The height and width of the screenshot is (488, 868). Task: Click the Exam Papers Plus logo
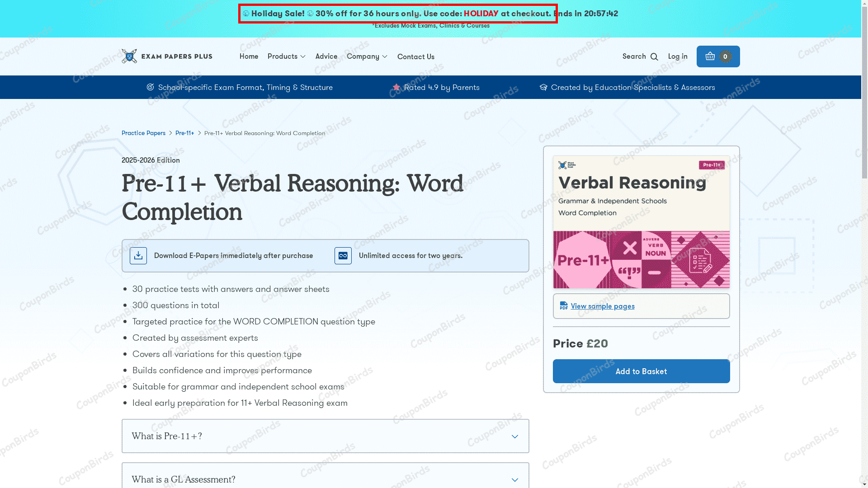coord(167,56)
